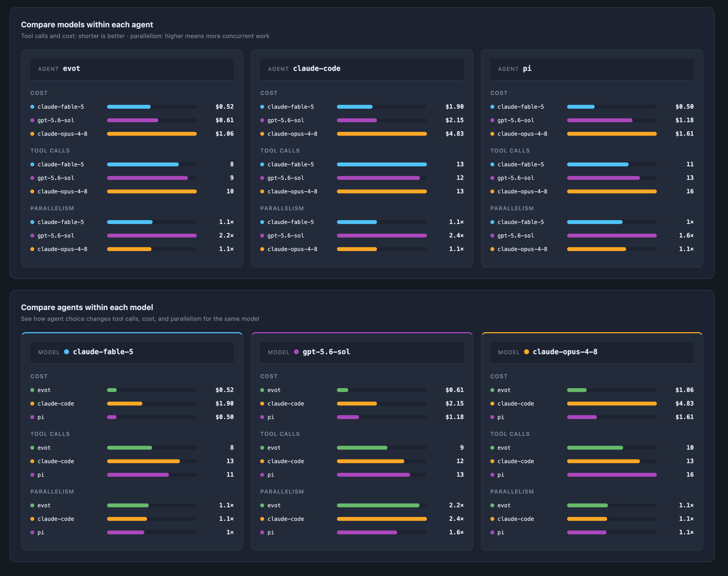Click the $2.15 cost in agent claude-code card
The height and width of the screenshot is (576, 728).
[455, 120]
